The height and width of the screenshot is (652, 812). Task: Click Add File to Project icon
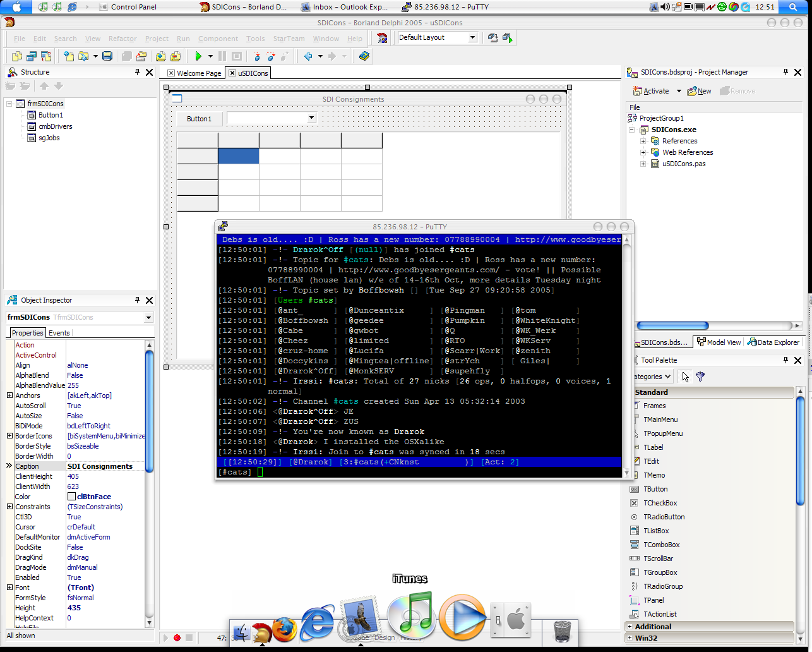point(161,56)
